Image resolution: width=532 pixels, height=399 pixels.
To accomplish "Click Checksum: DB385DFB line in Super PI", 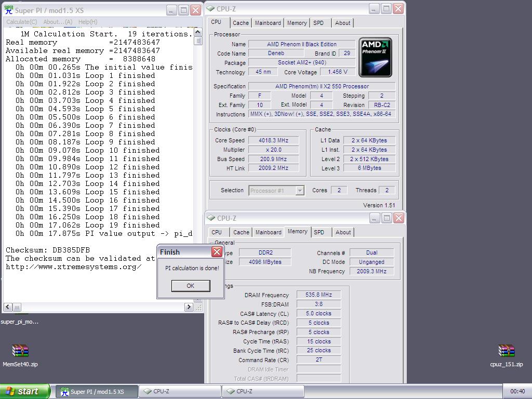I will (48, 250).
